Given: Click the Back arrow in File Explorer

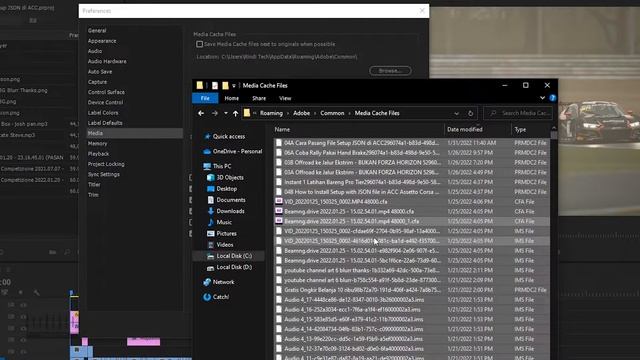Looking at the screenshot, I should click(x=201, y=113).
